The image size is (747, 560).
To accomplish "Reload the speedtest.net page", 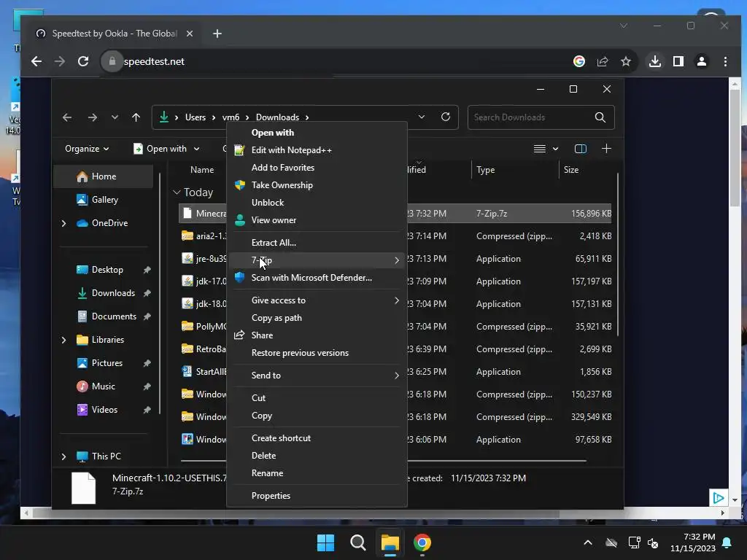I will pos(83,61).
